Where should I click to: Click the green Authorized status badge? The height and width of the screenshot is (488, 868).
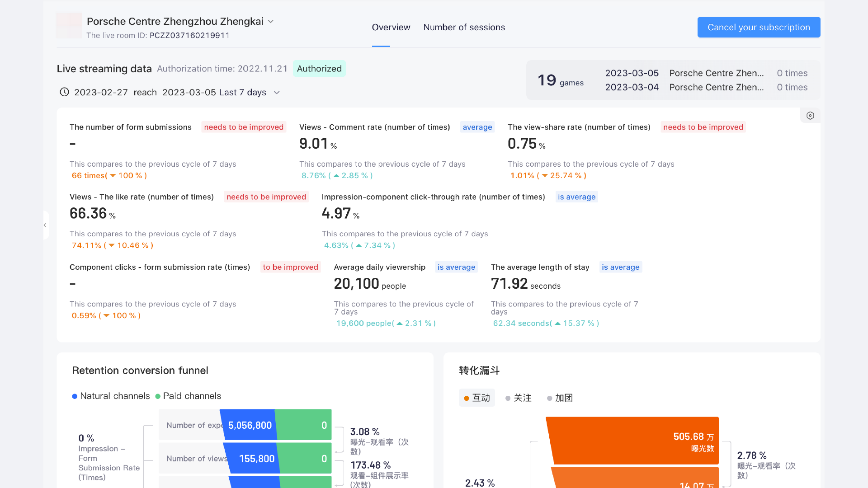(319, 69)
